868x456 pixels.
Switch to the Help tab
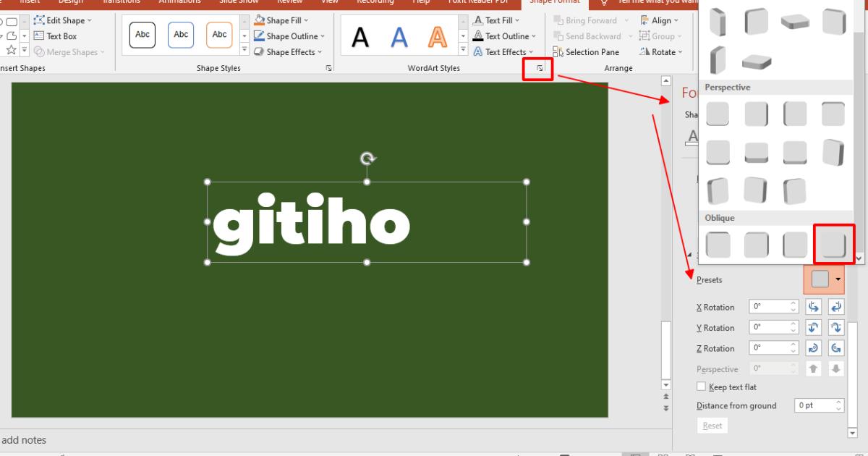(x=421, y=2)
